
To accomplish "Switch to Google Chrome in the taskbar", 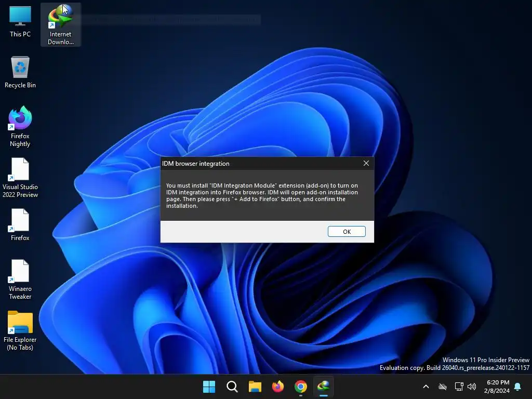I will [x=301, y=387].
